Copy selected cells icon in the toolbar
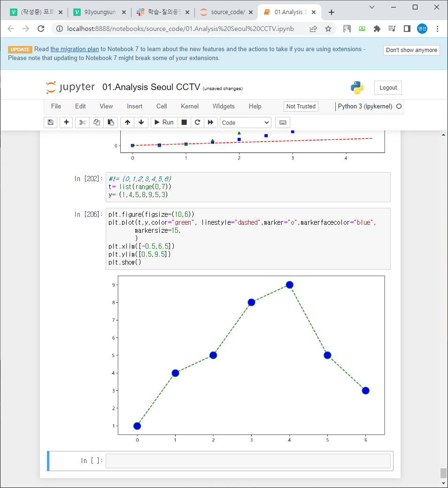 (x=97, y=122)
